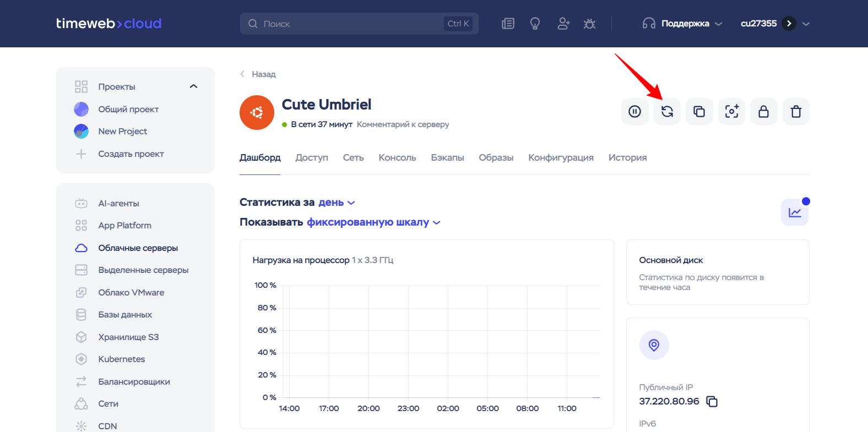Viewport: 868px width, 432px height.
Task: Collapse the Проекты section
Action: tap(193, 86)
